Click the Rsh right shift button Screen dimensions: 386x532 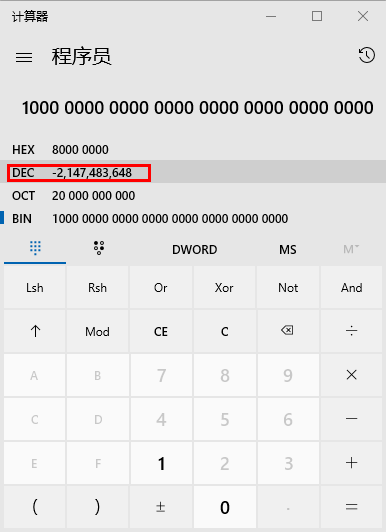98,287
